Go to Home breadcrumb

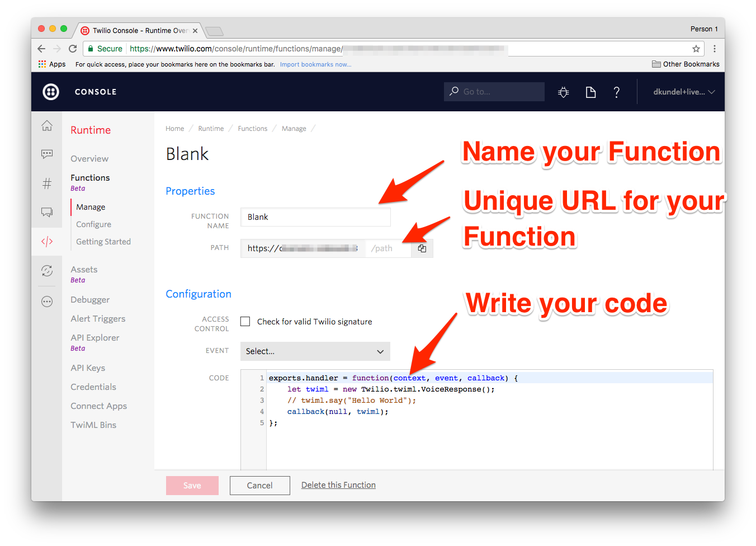174,129
